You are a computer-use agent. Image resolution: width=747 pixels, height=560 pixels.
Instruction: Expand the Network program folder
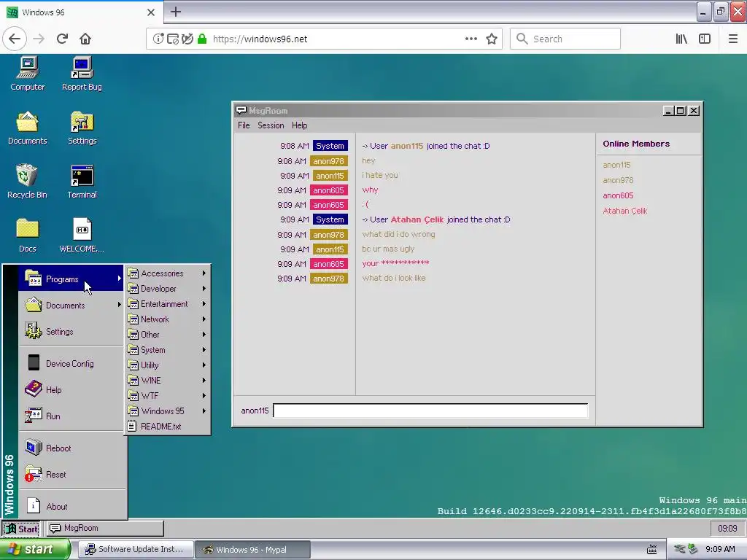167,319
